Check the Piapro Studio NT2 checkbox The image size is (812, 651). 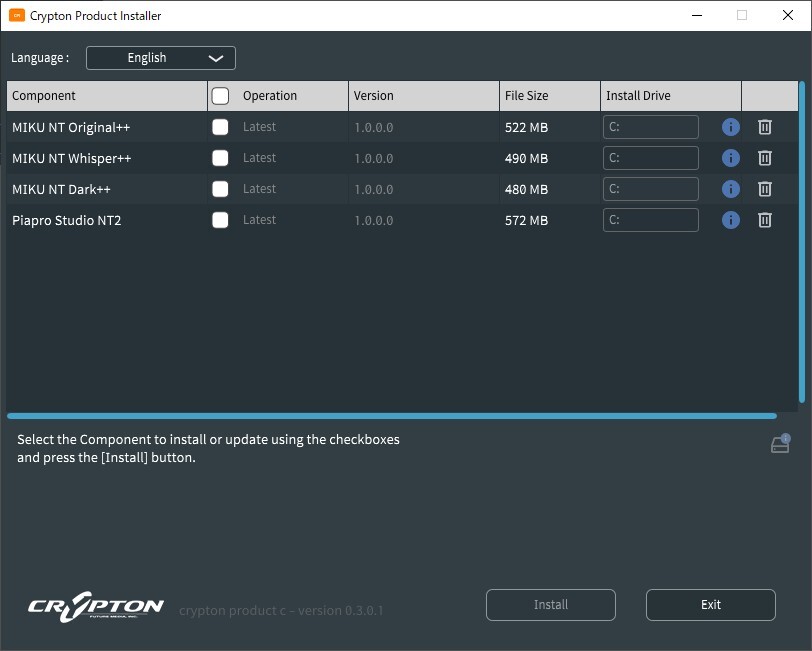(220, 220)
